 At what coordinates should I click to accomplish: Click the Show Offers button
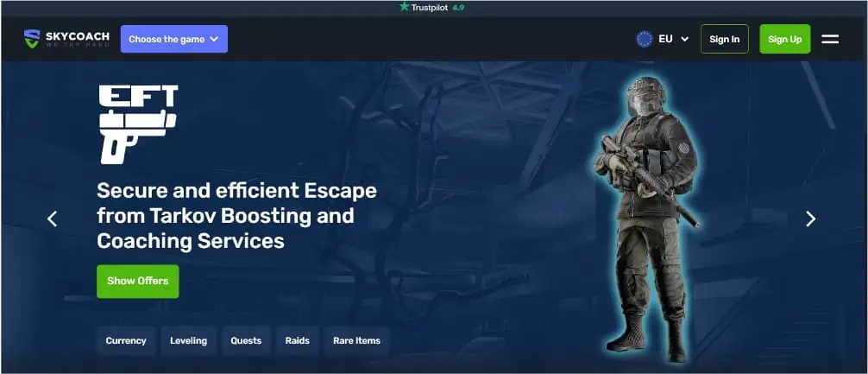[x=138, y=281]
